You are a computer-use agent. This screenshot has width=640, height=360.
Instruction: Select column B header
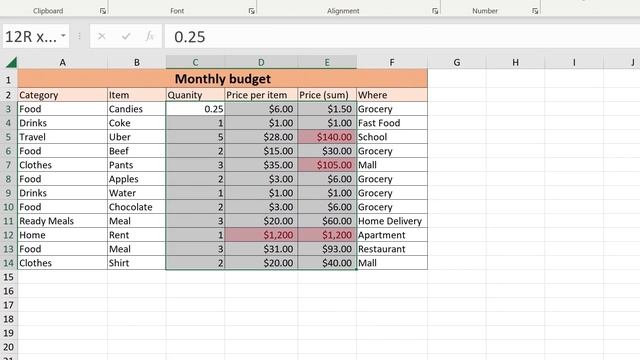pos(137,62)
